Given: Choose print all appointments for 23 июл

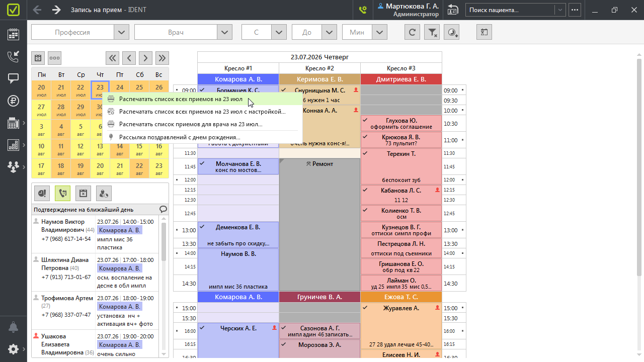Looking at the screenshot, I should pyautogui.click(x=202, y=99).
